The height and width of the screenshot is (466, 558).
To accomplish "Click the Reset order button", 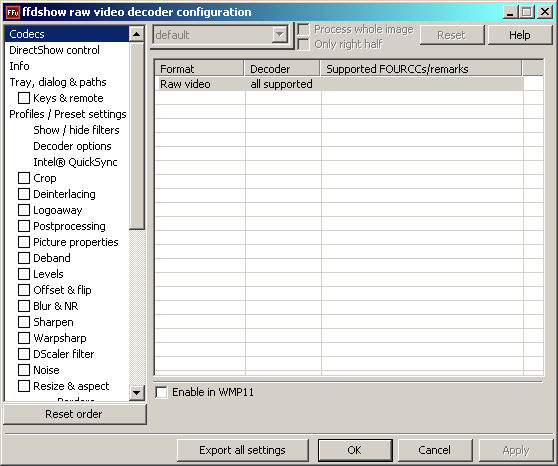I will tap(74, 414).
